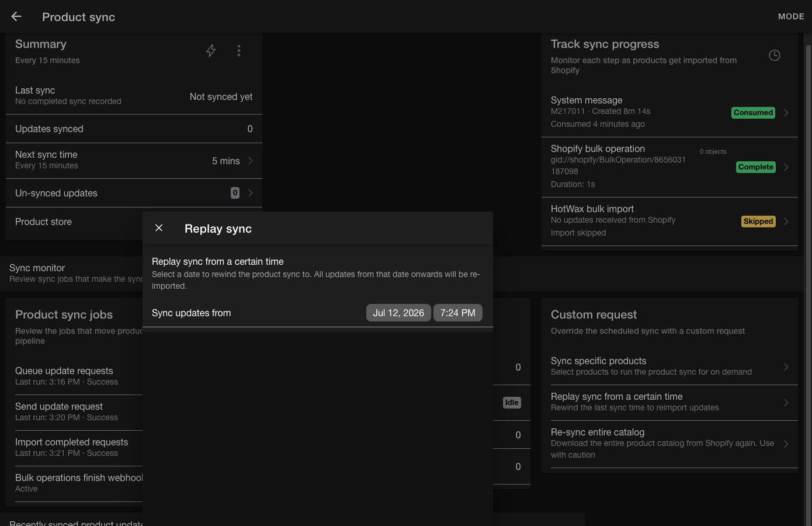This screenshot has width=812, height=526.
Task: Click the Consumed status badge
Action: (753, 113)
